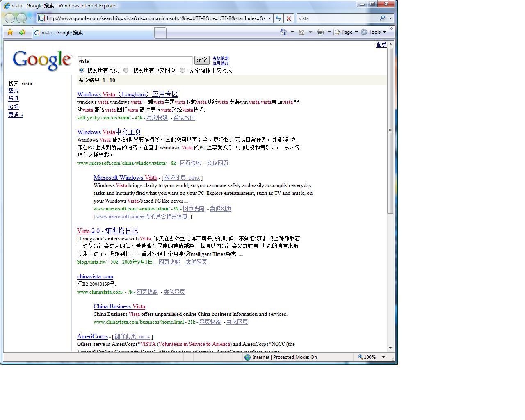This screenshot has width=525, height=420.
Task: Open the Page menu dropdown
Action: (x=347, y=32)
